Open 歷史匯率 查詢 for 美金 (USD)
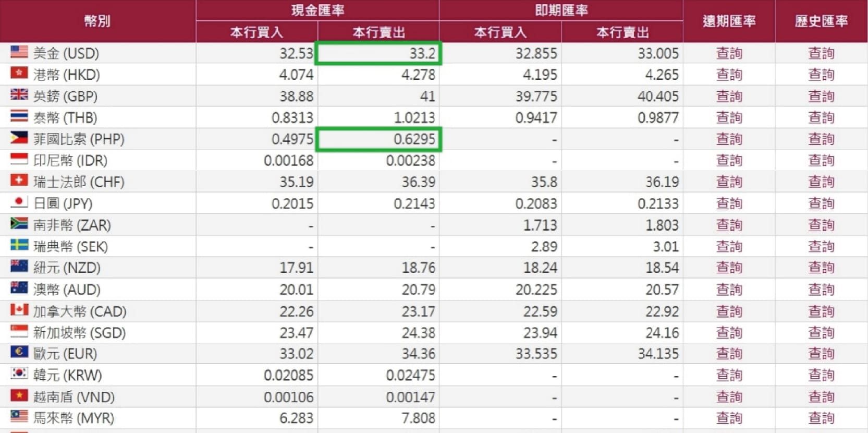This screenshot has width=868, height=433. [821, 53]
